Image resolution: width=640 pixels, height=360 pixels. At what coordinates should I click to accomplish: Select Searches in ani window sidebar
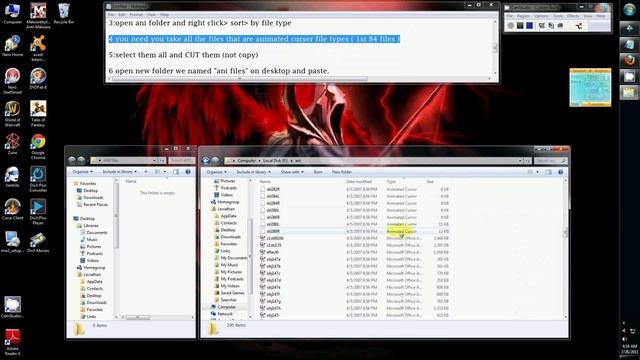(x=225, y=300)
